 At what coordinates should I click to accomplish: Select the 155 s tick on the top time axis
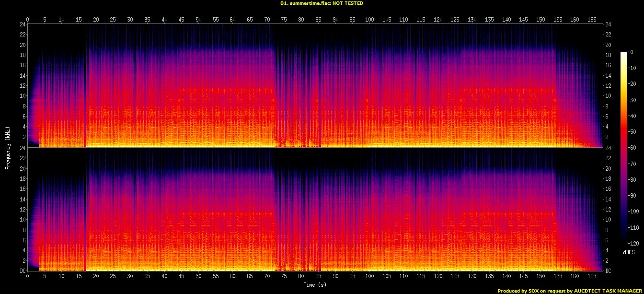(557, 20)
